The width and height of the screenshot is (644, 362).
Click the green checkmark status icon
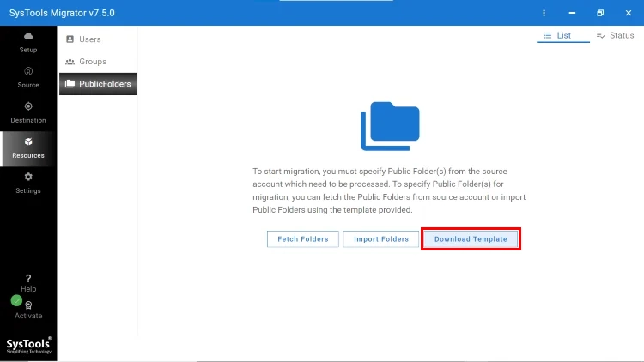(16, 301)
